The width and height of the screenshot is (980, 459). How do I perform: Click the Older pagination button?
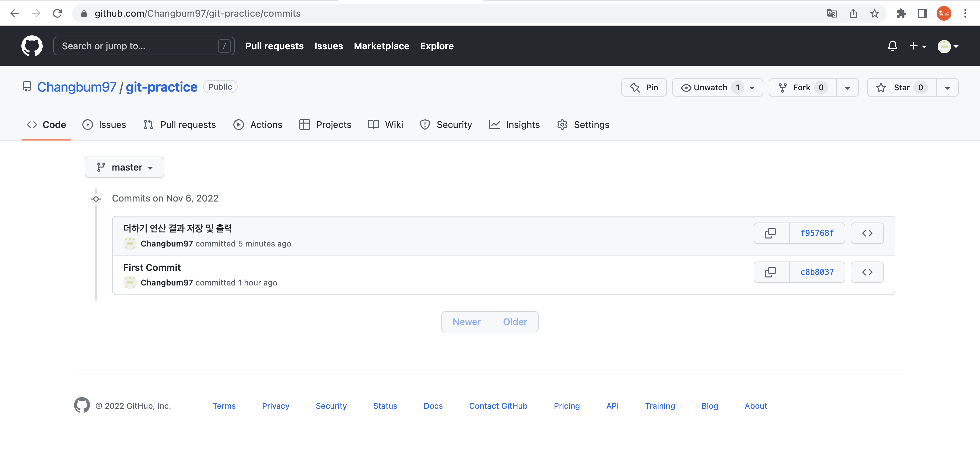coord(515,322)
